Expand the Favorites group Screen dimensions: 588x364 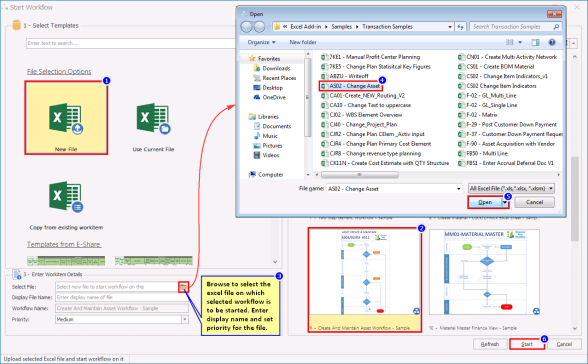pos(264,58)
